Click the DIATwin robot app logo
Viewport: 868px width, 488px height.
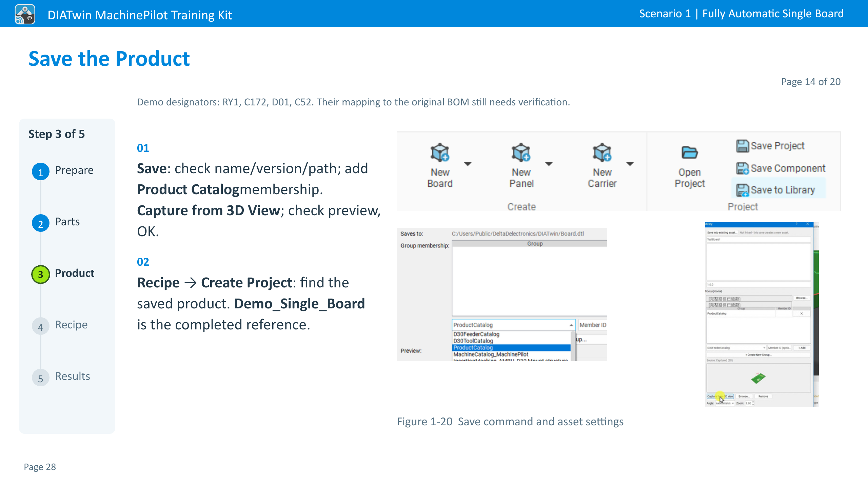click(25, 14)
